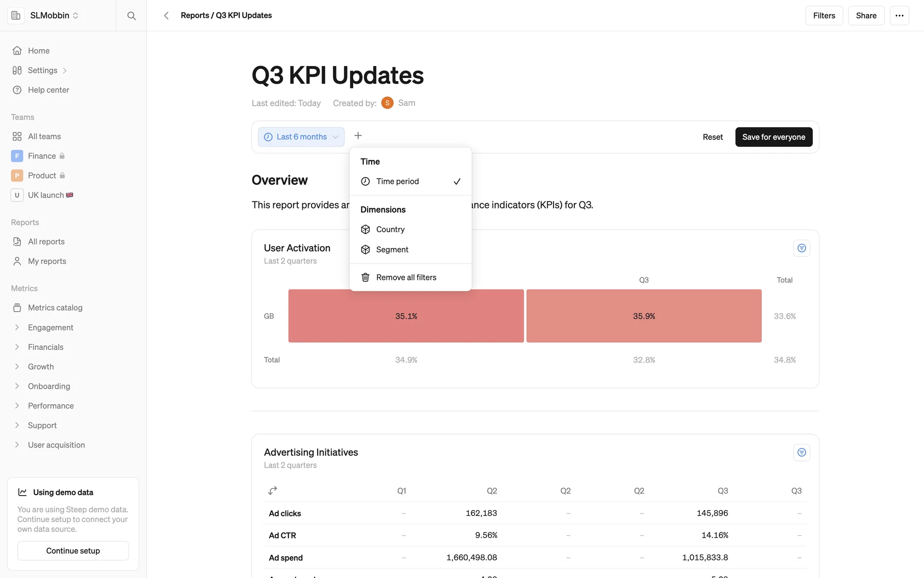Viewport: 924px width, 578px height.
Task: Click the Advertising Initiatives filter icon
Action: click(x=801, y=452)
